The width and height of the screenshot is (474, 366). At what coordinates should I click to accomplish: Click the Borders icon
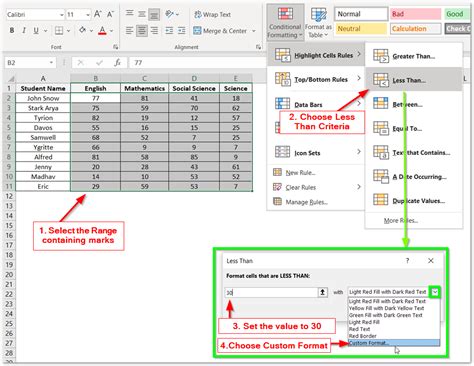[59, 31]
